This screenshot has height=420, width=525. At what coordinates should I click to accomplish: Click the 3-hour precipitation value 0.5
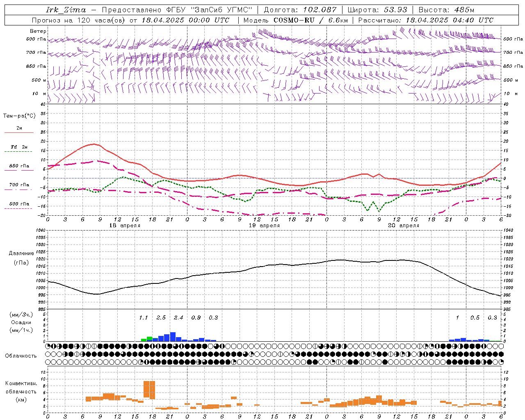475,317
